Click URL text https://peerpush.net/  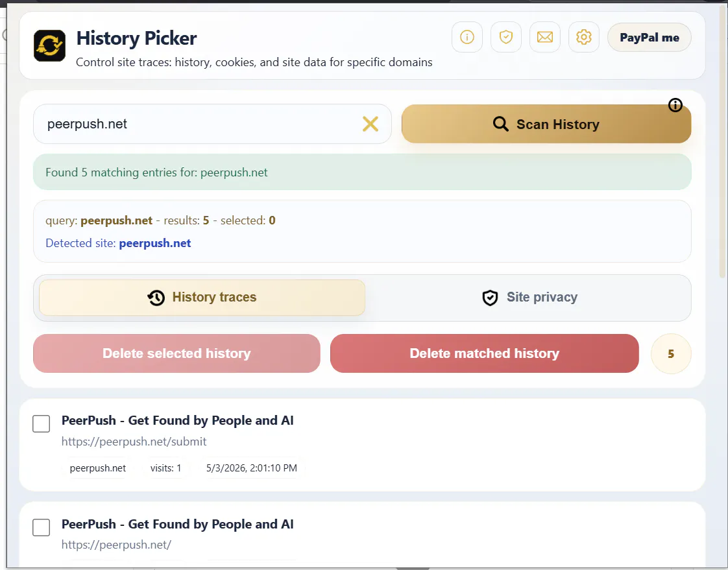click(x=117, y=545)
